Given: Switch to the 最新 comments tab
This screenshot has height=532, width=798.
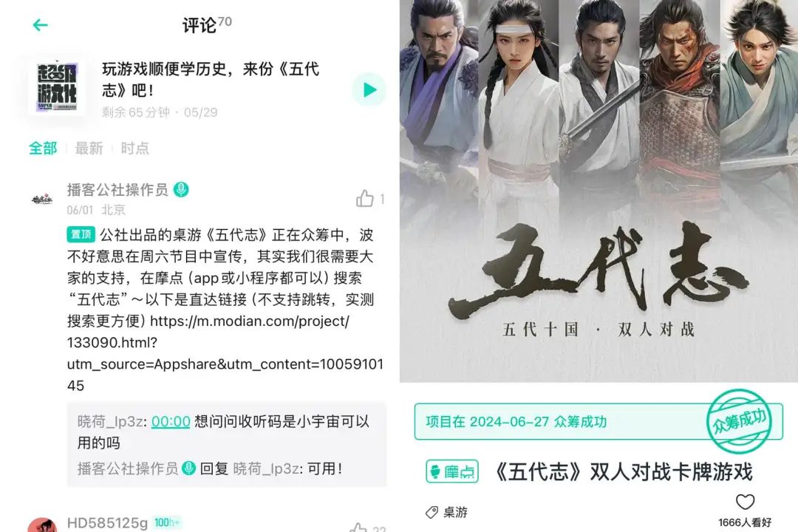Looking at the screenshot, I should click(89, 148).
